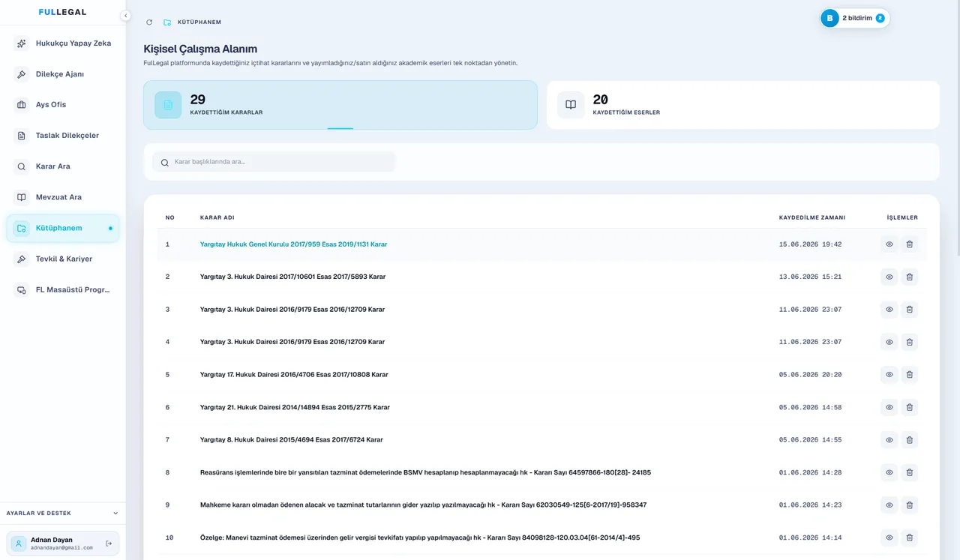Click the FULLEGAL logo

point(62,12)
